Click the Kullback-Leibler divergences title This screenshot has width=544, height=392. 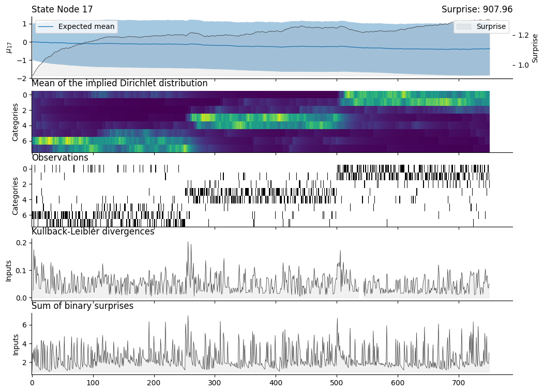coord(93,232)
